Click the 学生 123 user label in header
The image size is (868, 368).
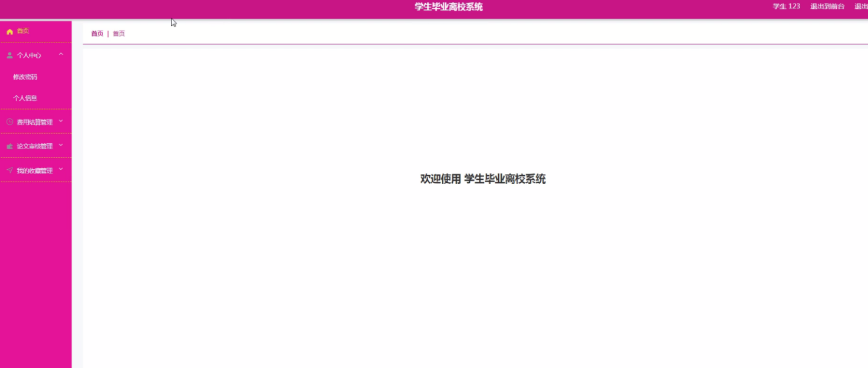pos(786,6)
